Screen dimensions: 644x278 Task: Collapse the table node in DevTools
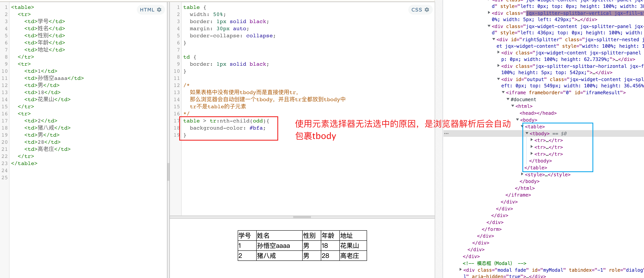522,127
